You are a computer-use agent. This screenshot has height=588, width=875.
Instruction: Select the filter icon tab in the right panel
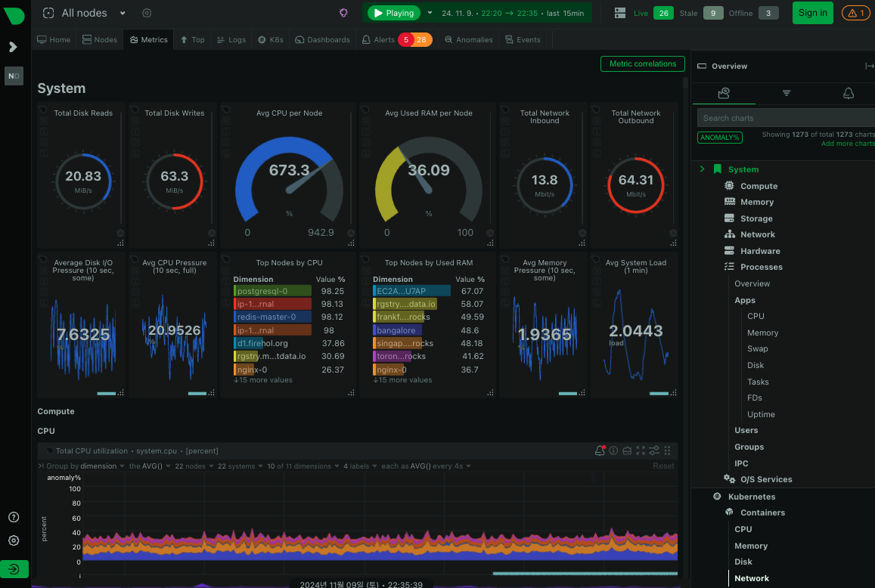click(x=787, y=93)
